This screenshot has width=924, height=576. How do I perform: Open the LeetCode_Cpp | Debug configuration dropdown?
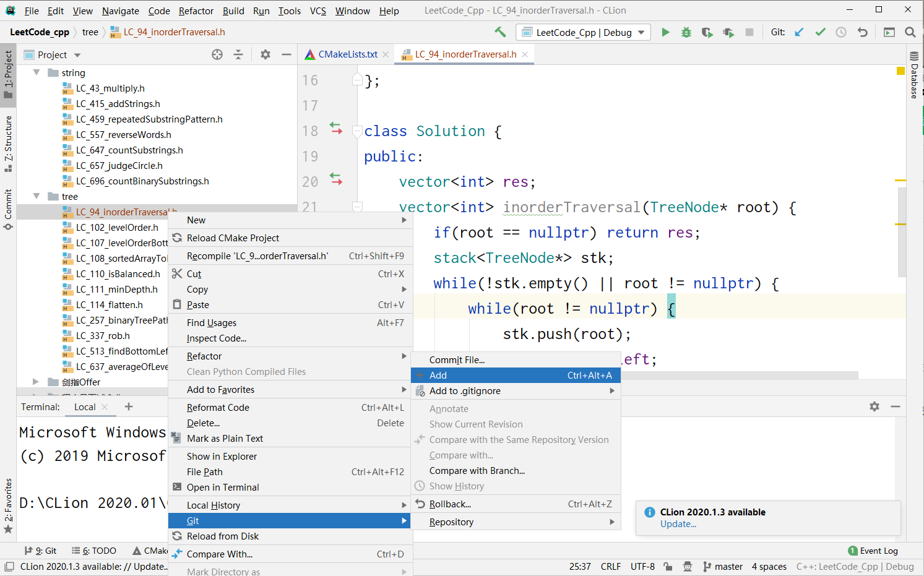coord(584,32)
